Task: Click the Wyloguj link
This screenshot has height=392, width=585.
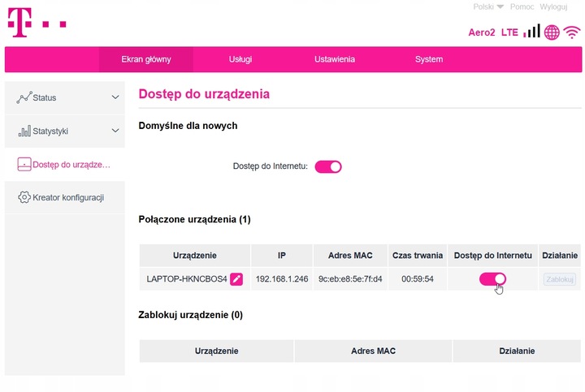Action: click(x=554, y=6)
